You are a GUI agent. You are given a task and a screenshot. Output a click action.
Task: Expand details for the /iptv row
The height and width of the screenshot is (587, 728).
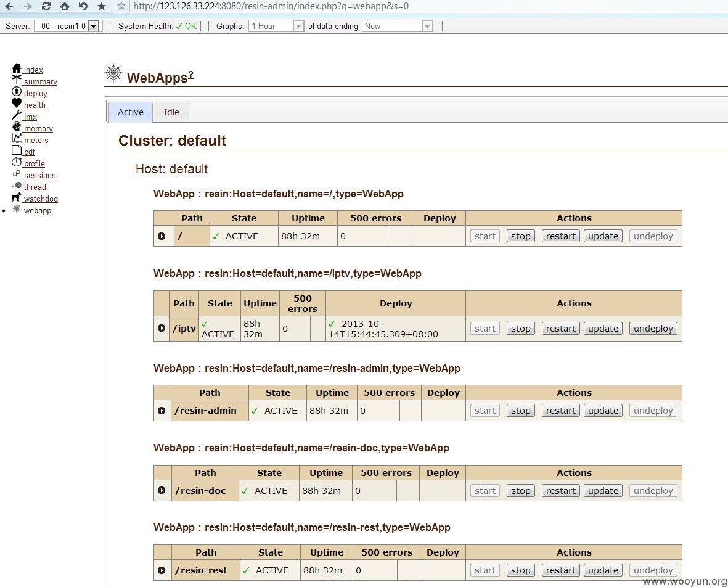[x=162, y=328]
